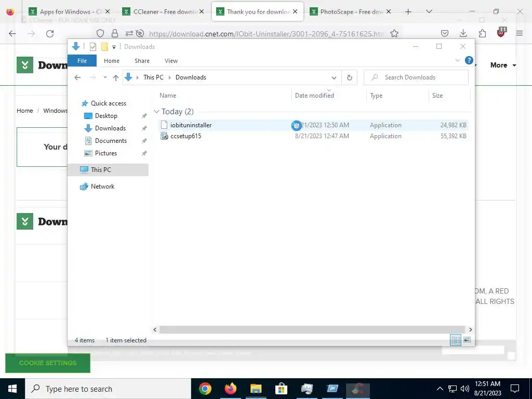Open Firefox downloads panel
532x399 pixels.
pyautogui.click(x=463, y=34)
